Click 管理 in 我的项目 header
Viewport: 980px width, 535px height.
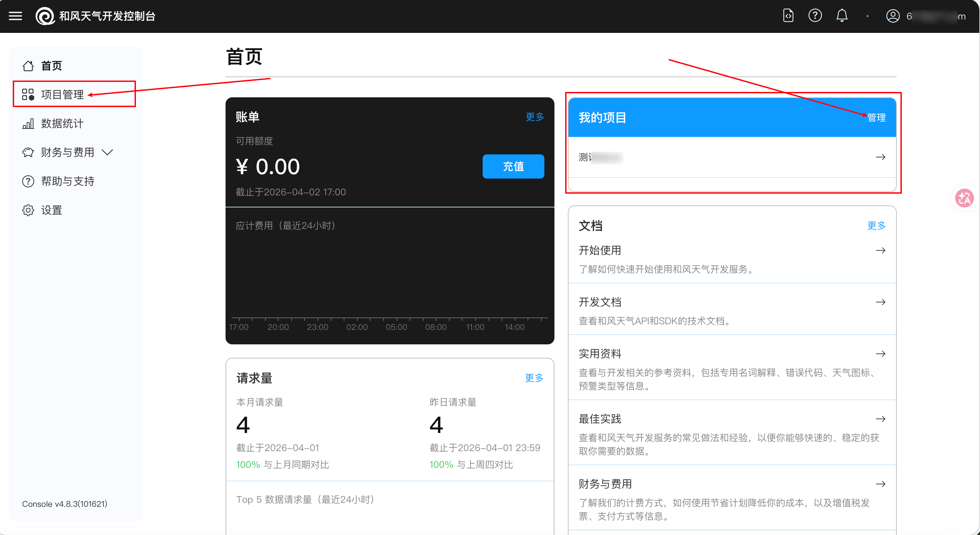coord(877,117)
